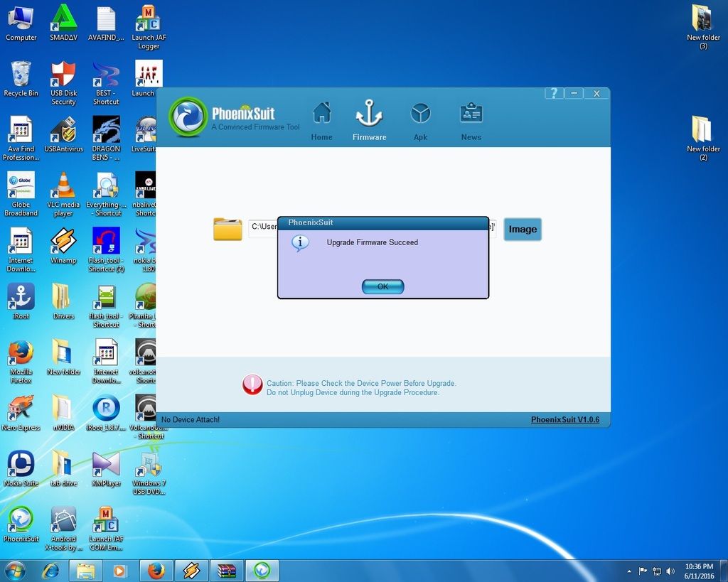
Task: Click OK in the PhoenixSuit dialog
Action: click(x=382, y=286)
